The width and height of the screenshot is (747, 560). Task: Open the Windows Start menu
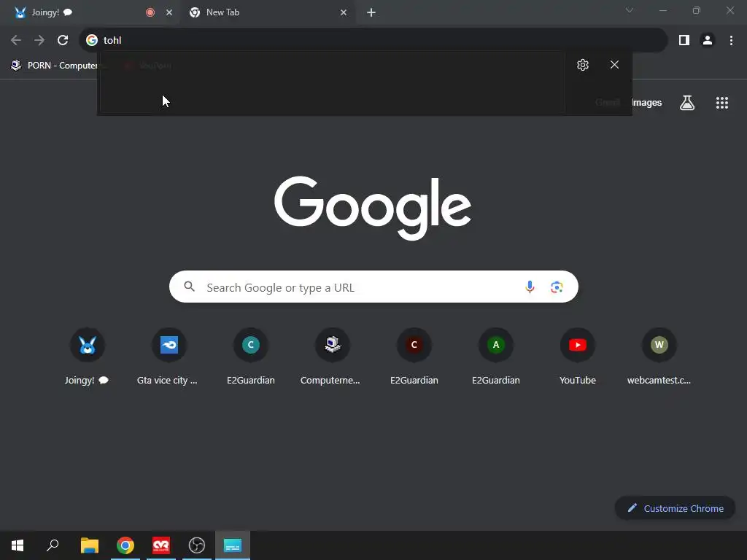18,545
